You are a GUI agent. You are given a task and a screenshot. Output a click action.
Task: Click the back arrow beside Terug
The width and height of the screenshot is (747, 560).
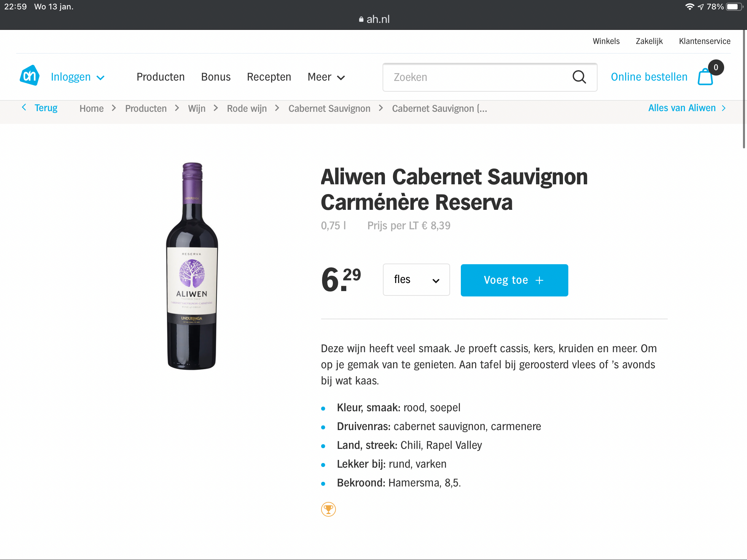click(x=24, y=108)
